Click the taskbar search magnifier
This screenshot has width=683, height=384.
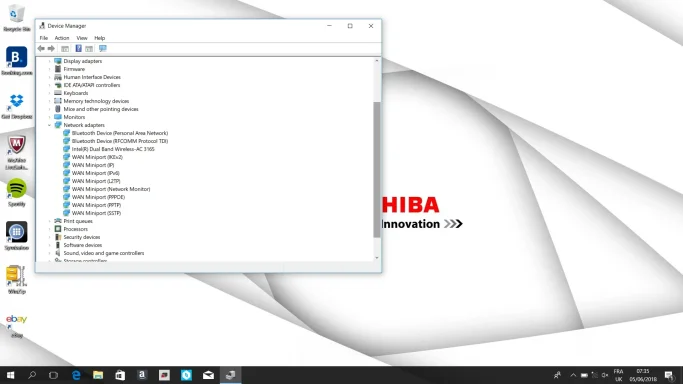click(x=32, y=375)
